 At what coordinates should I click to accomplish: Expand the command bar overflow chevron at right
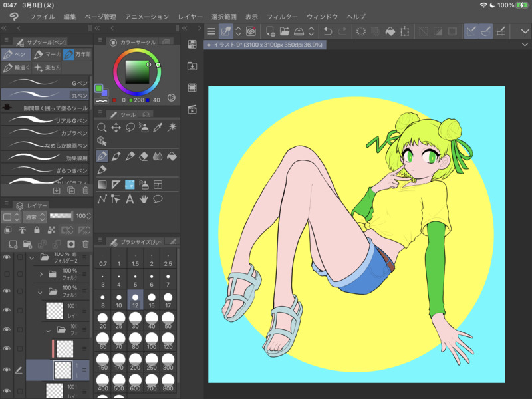pyautogui.click(x=526, y=31)
